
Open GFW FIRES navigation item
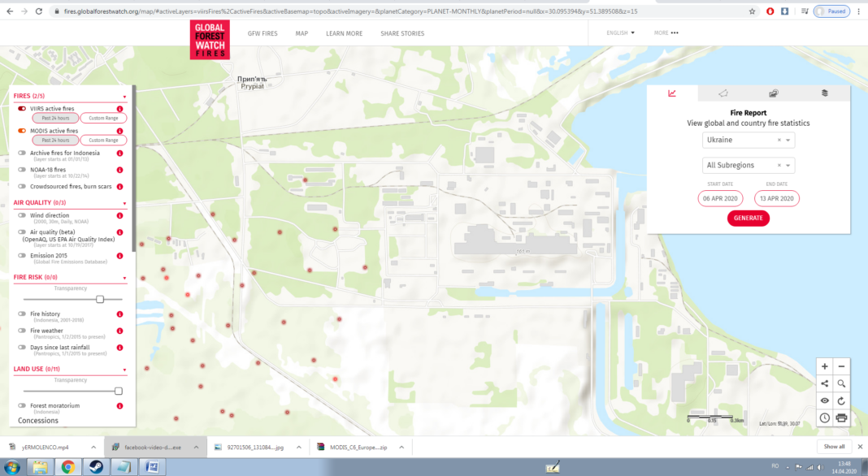(263, 33)
